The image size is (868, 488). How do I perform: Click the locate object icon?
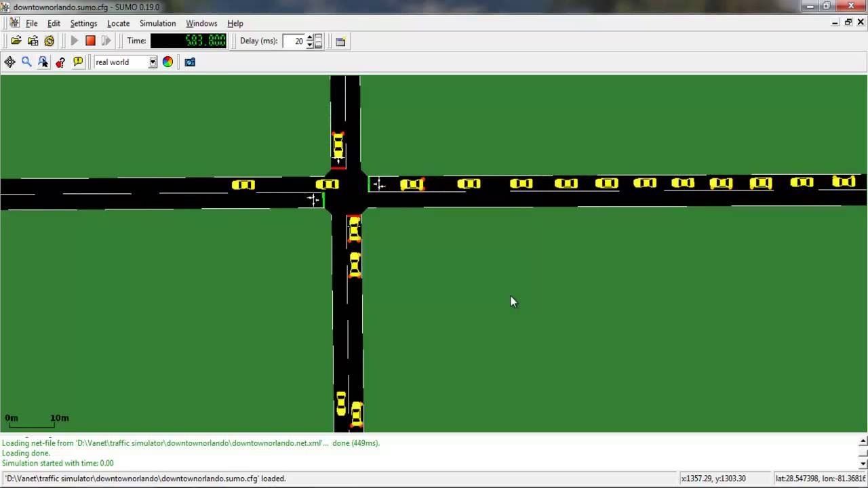pyautogui.click(x=43, y=62)
